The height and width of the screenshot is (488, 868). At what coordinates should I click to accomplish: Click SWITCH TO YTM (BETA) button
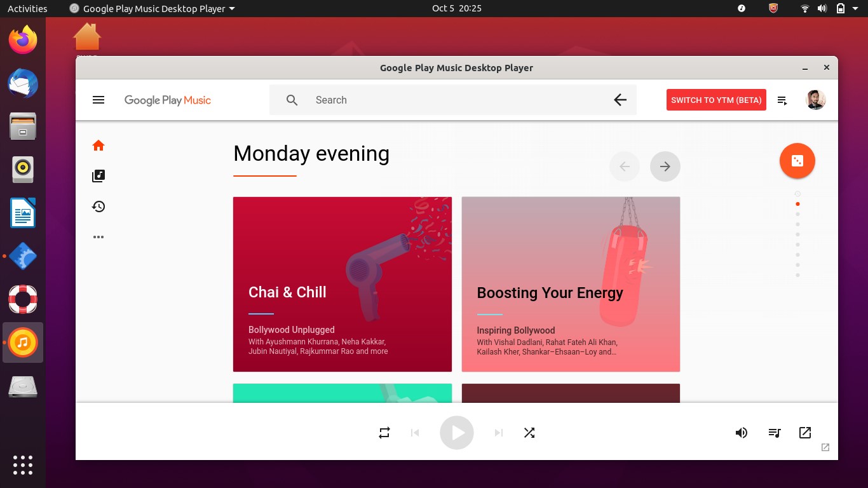point(716,100)
